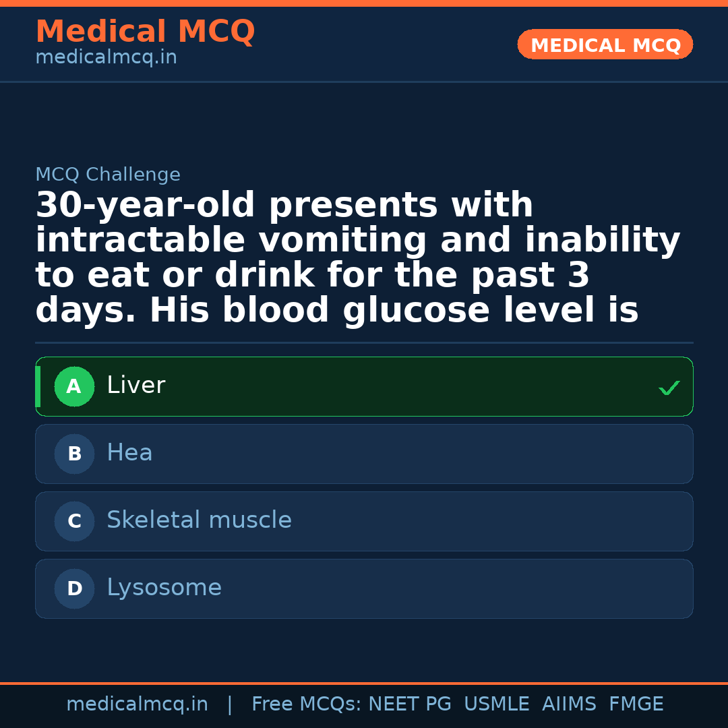728x728 pixels.
Task: Choose the Hea answer option
Action: click(x=129, y=453)
